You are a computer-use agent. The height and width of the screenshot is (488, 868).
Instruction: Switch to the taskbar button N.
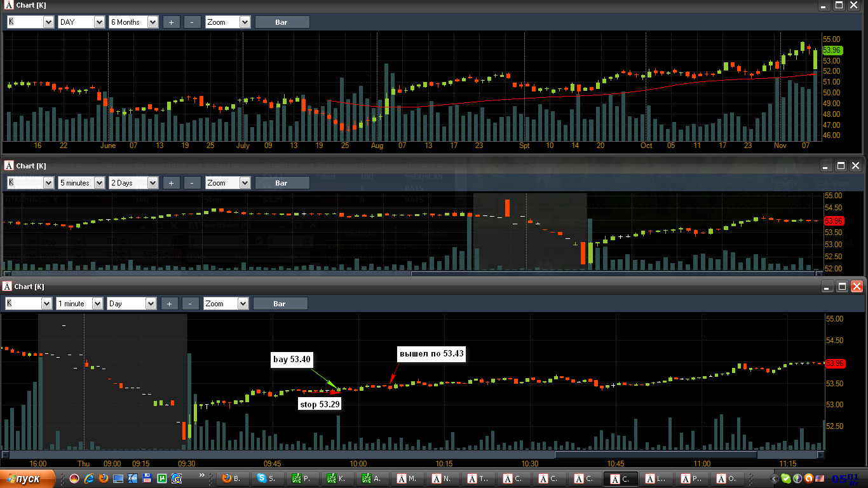pos(442,478)
